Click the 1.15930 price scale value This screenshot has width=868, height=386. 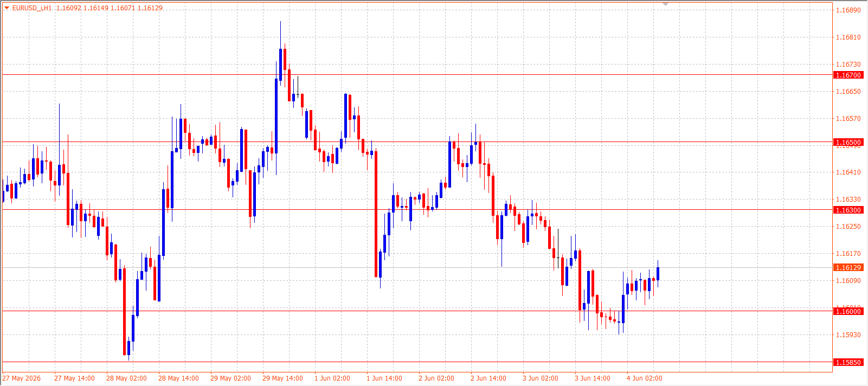[848, 335]
